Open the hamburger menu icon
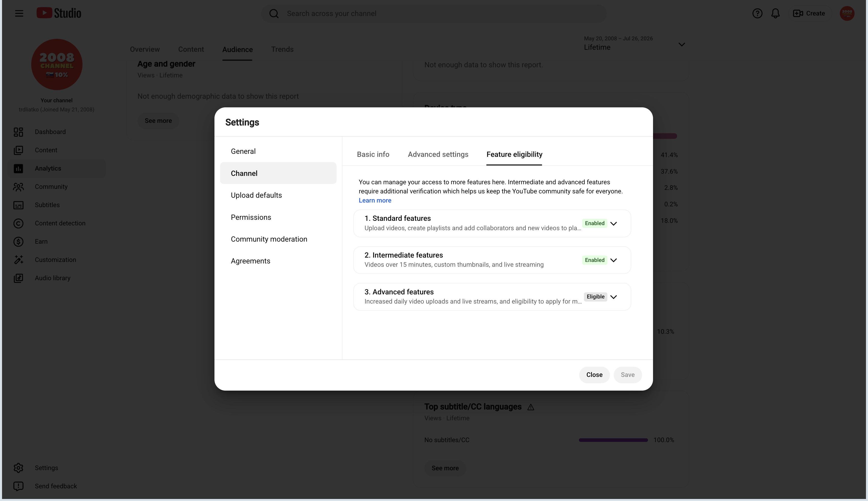Viewport: 868px width, 501px height. click(x=19, y=13)
